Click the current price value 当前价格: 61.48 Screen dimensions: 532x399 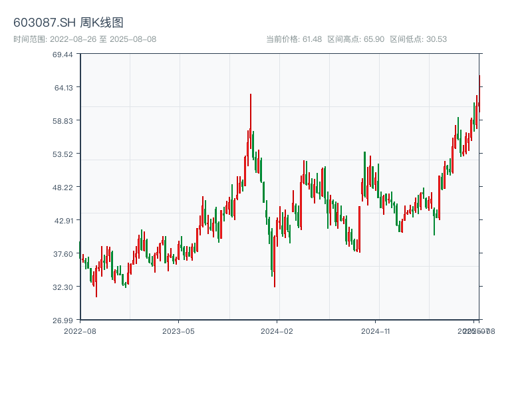tap(294, 39)
